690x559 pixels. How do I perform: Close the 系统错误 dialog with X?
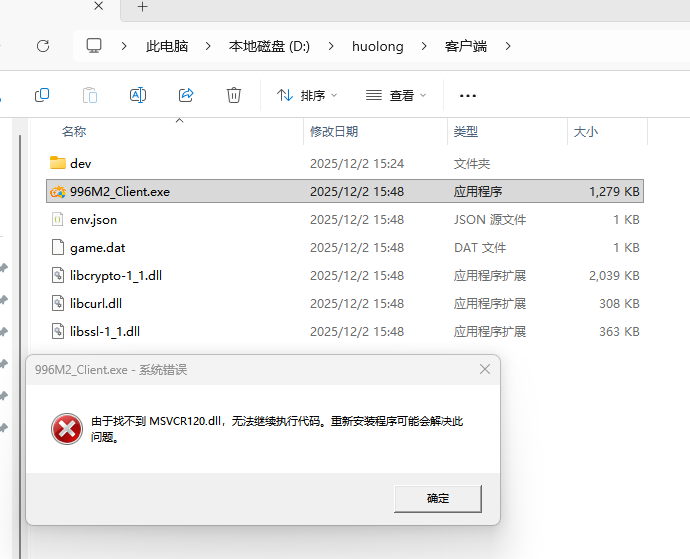click(485, 369)
